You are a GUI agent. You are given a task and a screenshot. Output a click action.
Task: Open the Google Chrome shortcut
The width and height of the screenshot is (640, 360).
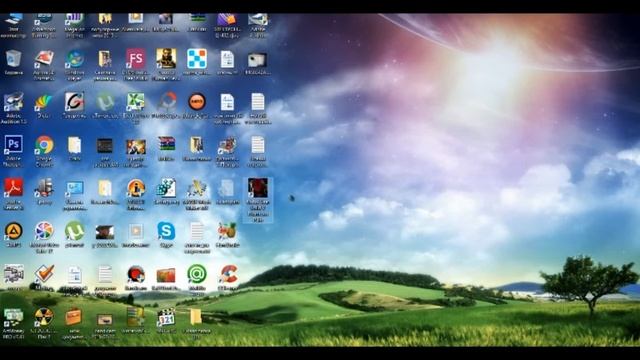44,145
